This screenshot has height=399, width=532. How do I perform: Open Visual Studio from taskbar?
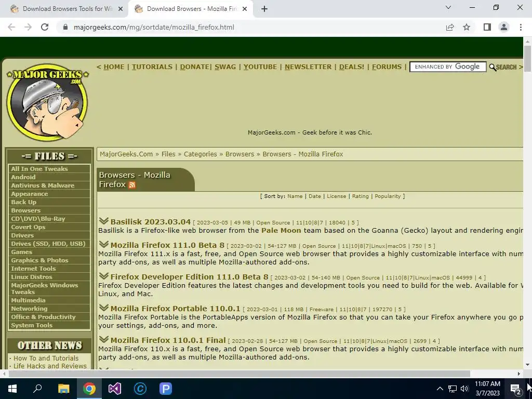115,389
